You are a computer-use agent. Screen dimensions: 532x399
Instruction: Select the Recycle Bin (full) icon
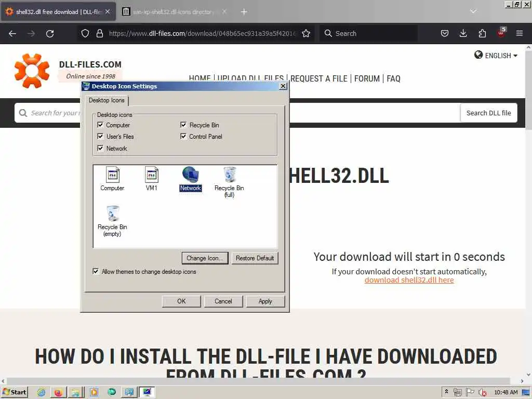click(229, 182)
